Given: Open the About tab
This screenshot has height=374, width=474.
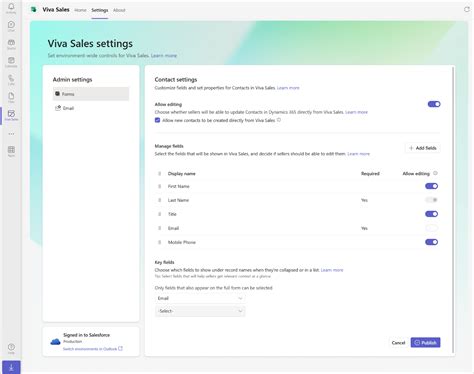Looking at the screenshot, I should tap(119, 10).
